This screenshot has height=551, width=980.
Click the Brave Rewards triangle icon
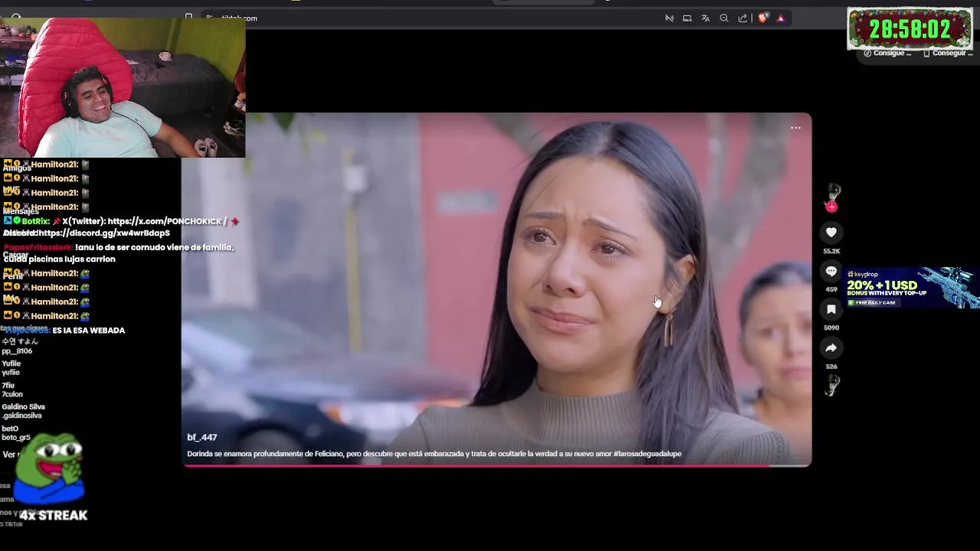(x=781, y=18)
